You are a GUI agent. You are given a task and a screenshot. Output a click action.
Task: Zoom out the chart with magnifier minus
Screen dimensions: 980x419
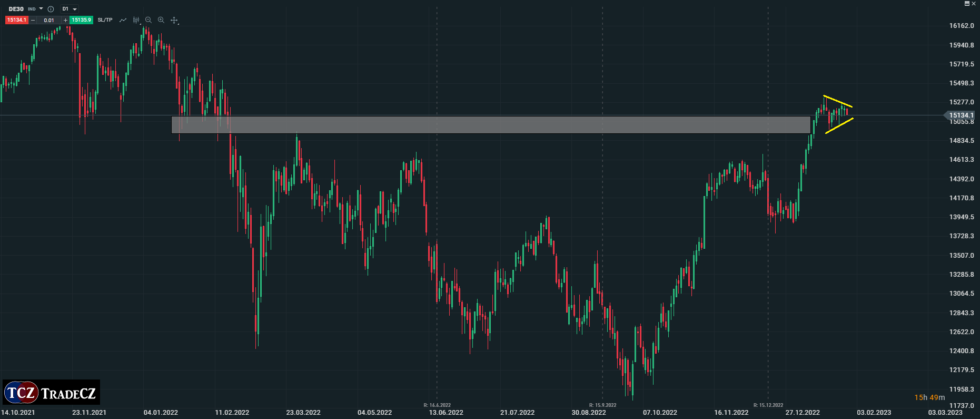coord(149,20)
